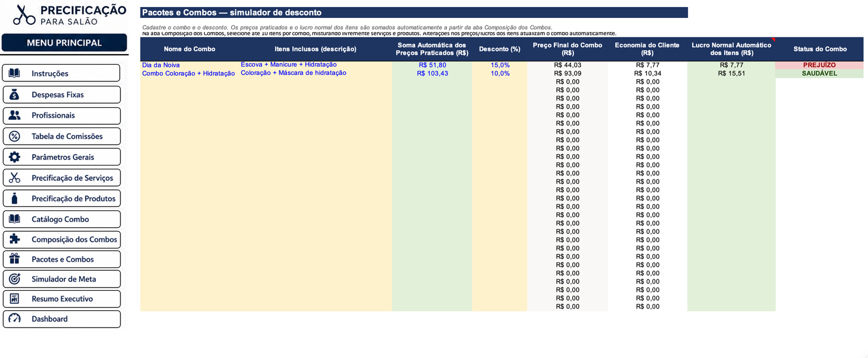Click the Precificação de Serviços scissors icon

15,178
